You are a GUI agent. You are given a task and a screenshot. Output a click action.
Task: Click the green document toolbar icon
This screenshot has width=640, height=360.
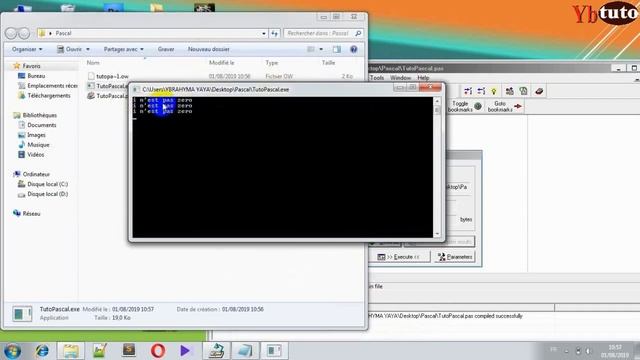pyautogui.click(x=523, y=91)
